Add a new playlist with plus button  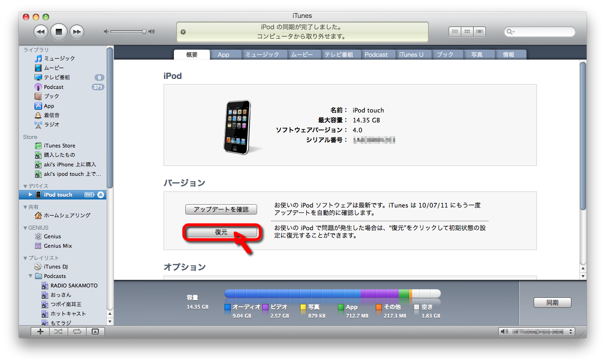(x=40, y=332)
